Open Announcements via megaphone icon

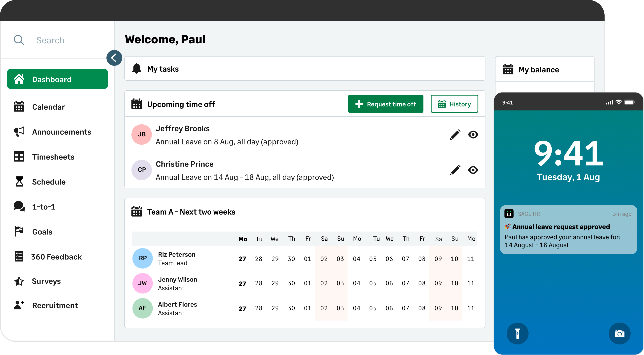click(19, 132)
